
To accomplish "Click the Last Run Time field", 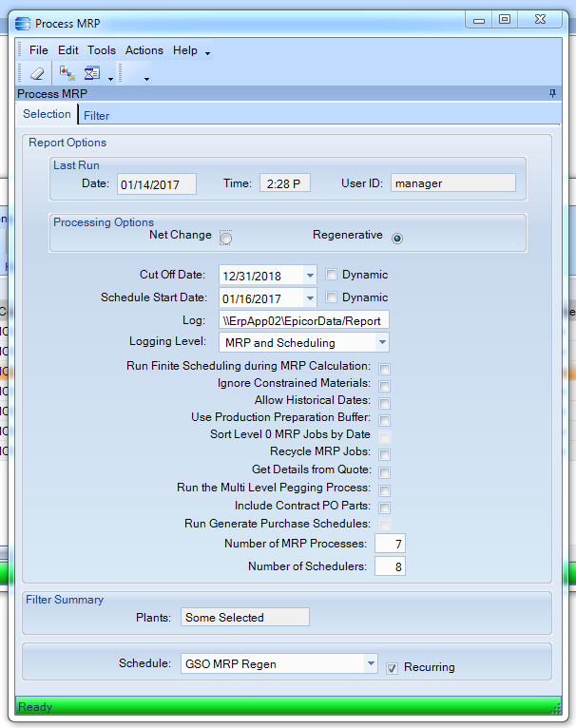I will 285,182.
